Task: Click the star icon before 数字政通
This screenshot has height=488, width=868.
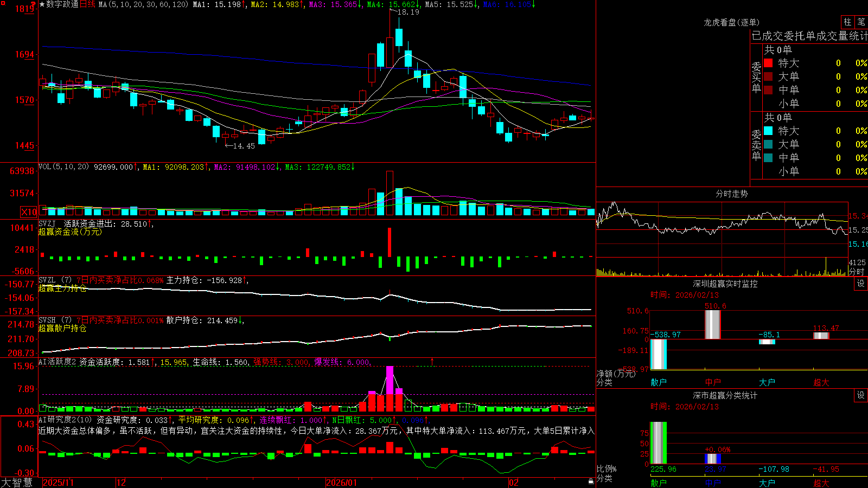Action: [x=42, y=4]
